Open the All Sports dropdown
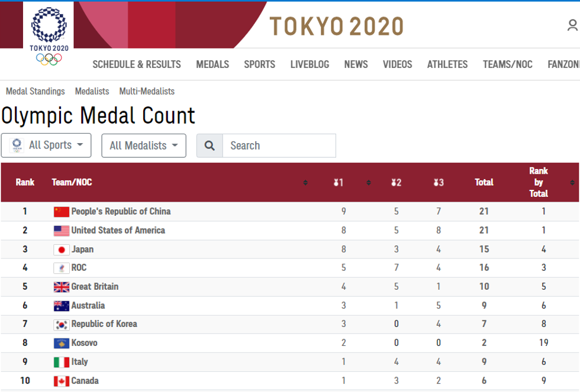 pos(46,145)
